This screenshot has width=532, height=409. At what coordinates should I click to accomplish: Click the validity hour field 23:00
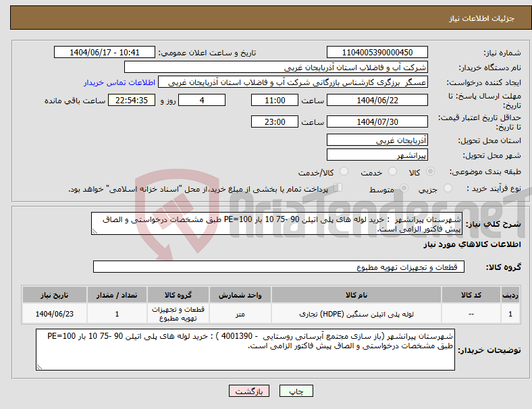coord(275,121)
